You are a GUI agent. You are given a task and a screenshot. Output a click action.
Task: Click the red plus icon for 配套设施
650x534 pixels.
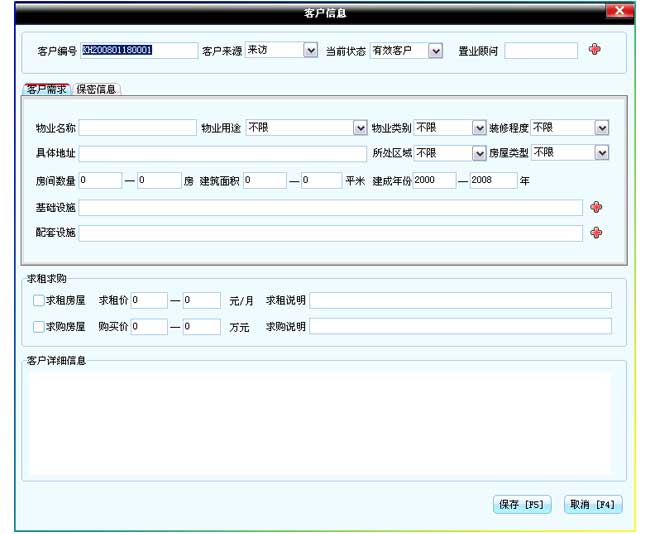(596, 233)
